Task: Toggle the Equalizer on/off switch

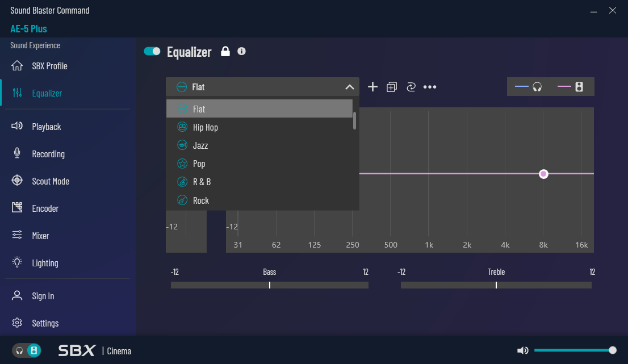Action: pos(152,52)
